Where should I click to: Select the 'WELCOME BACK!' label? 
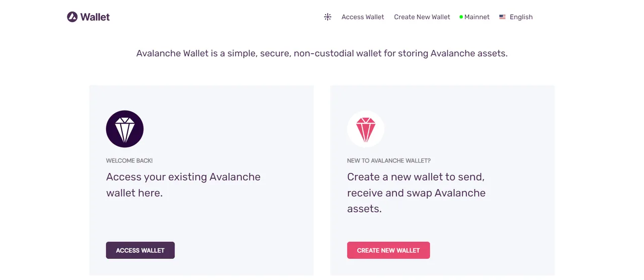[129, 161]
